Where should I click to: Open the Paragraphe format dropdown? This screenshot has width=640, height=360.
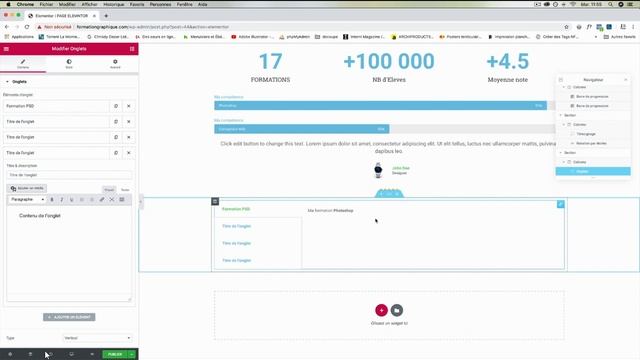coord(27,200)
